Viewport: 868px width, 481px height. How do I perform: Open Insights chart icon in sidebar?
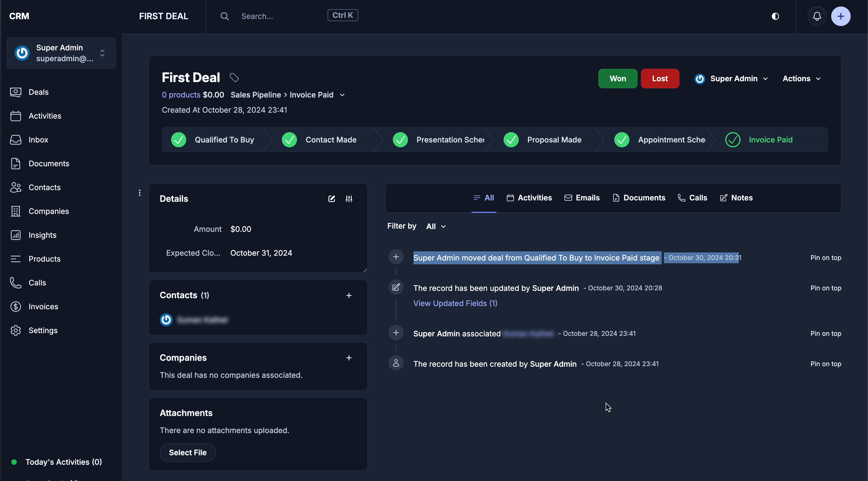15,235
